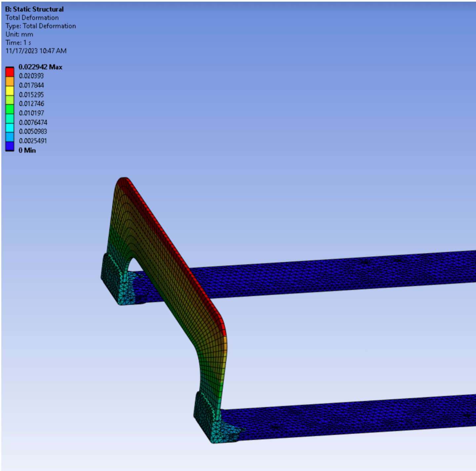Screen dimensions: 476x471
Task: Click the orange legend color band
Action: 10,81
